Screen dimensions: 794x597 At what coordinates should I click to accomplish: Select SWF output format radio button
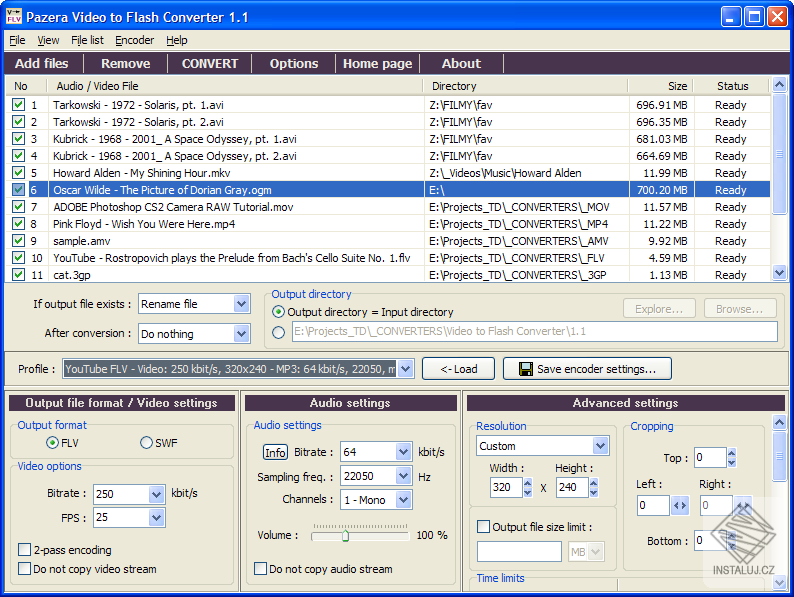[146, 443]
